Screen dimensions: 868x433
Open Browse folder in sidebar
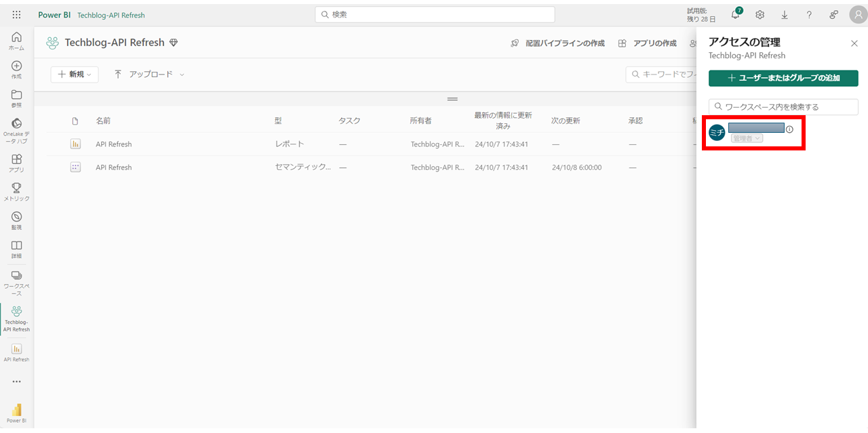16,98
